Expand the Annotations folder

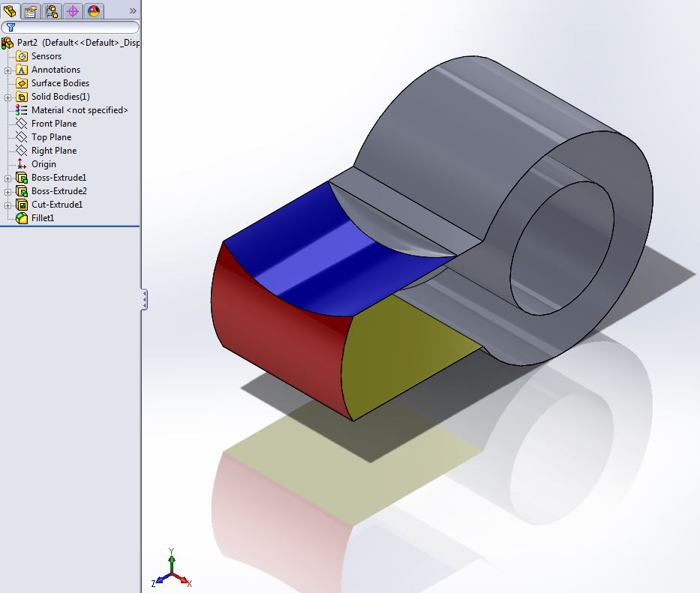[x=8, y=70]
